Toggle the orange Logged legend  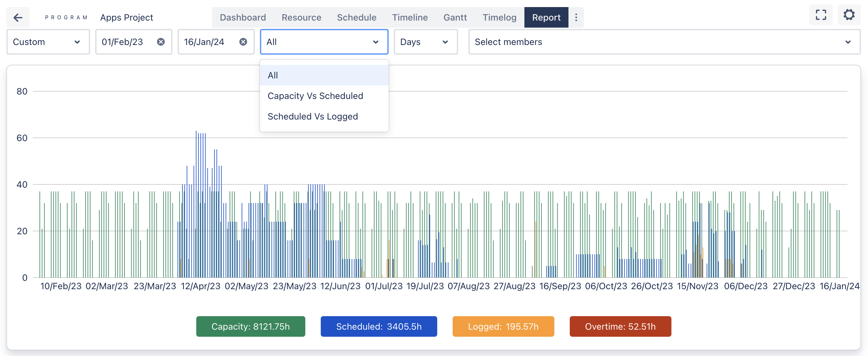(x=503, y=326)
